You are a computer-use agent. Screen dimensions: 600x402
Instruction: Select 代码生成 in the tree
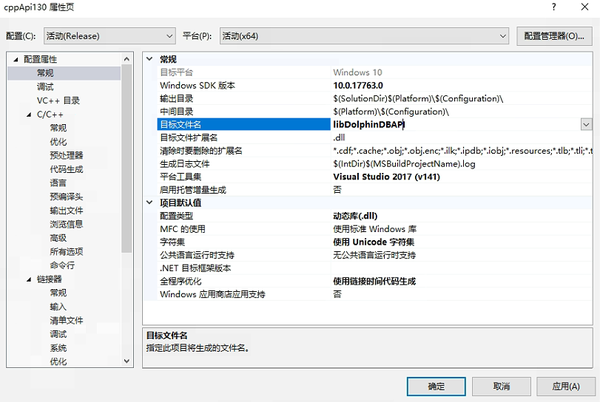66,169
